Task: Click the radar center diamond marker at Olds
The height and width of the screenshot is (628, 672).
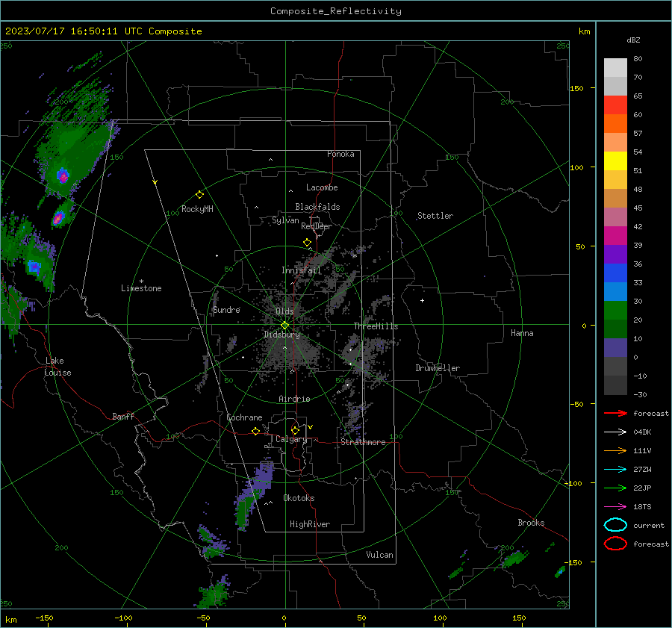Action: point(284,326)
